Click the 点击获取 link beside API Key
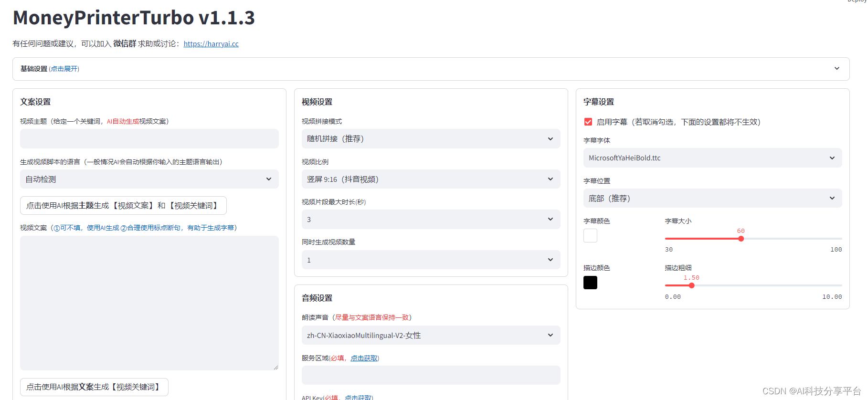The height and width of the screenshot is (400, 868). click(358, 398)
